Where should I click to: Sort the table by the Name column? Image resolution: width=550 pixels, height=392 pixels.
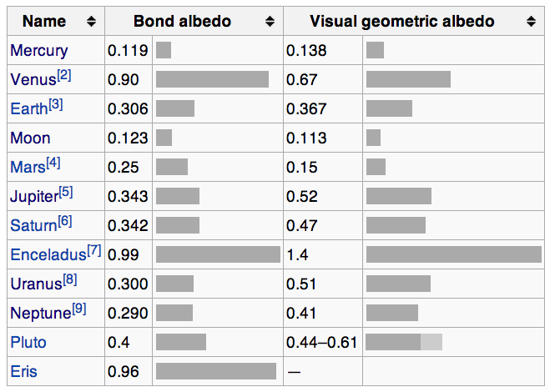[x=91, y=21]
